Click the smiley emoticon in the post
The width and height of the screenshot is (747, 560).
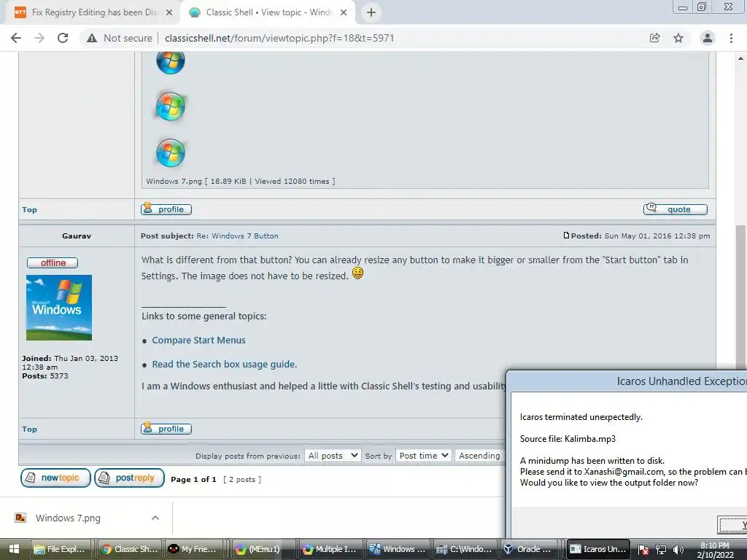click(357, 273)
